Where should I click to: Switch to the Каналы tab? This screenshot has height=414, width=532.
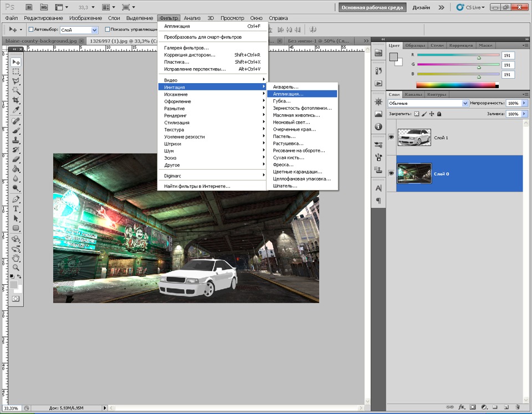pos(413,94)
